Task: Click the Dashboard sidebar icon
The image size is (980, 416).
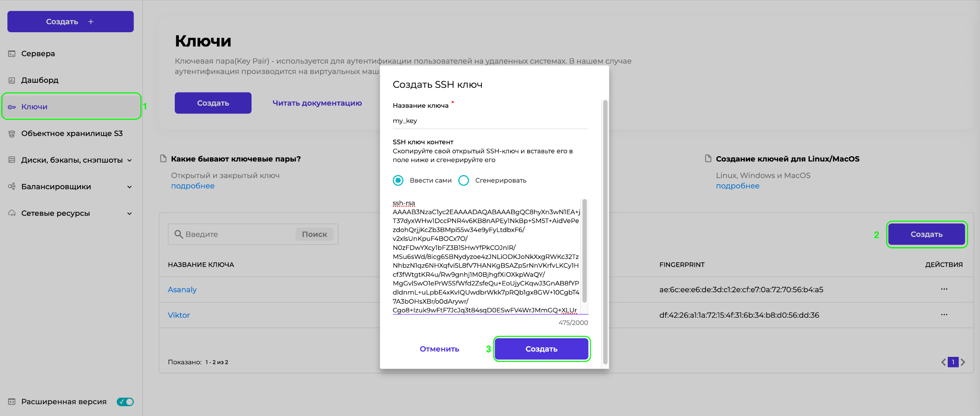Action: (x=12, y=80)
